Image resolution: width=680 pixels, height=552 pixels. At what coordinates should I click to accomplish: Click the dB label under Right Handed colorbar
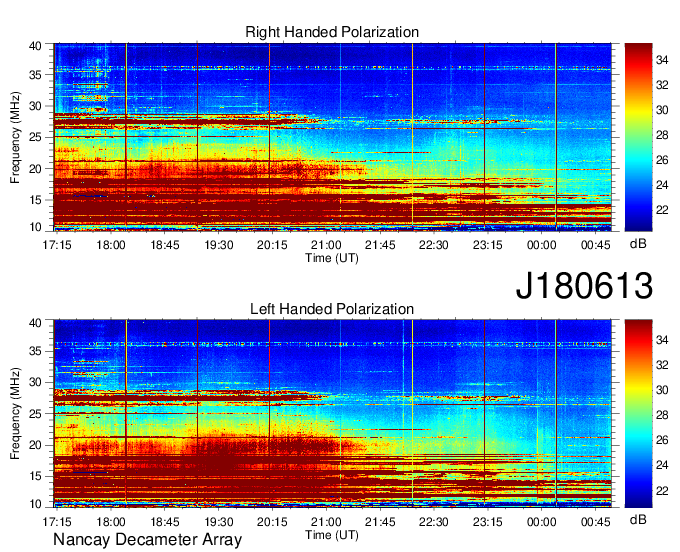click(x=638, y=244)
